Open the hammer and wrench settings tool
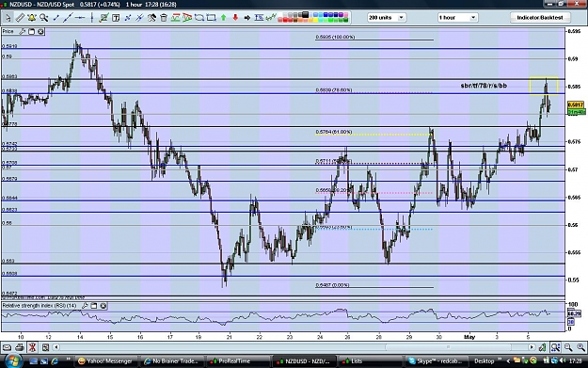The width and height of the screenshot is (588, 368). [x=151, y=18]
